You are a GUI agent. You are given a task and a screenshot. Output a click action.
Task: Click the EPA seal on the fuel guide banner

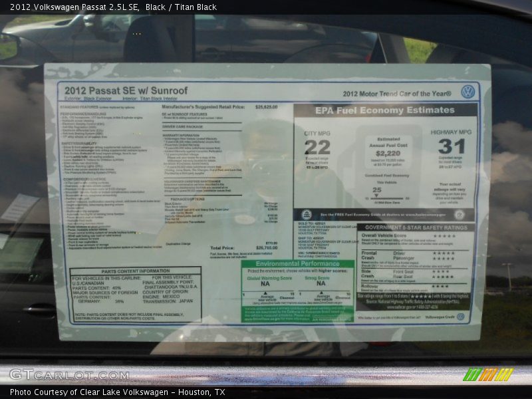[x=307, y=215]
